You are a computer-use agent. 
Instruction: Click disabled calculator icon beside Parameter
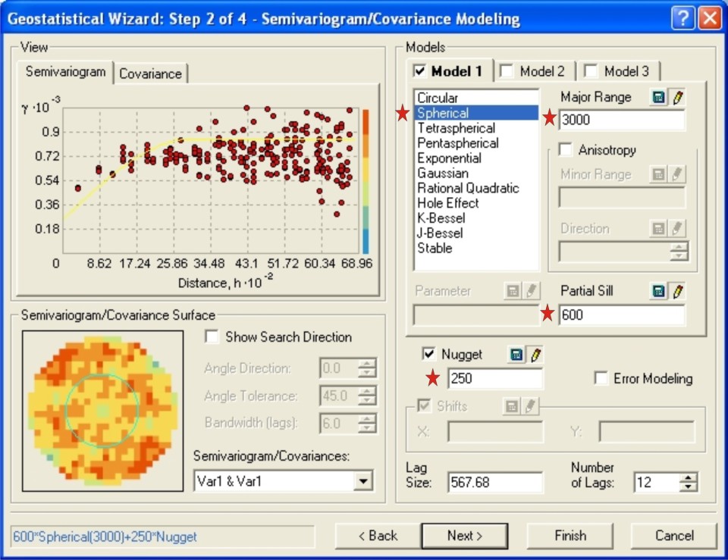(513, 292)
